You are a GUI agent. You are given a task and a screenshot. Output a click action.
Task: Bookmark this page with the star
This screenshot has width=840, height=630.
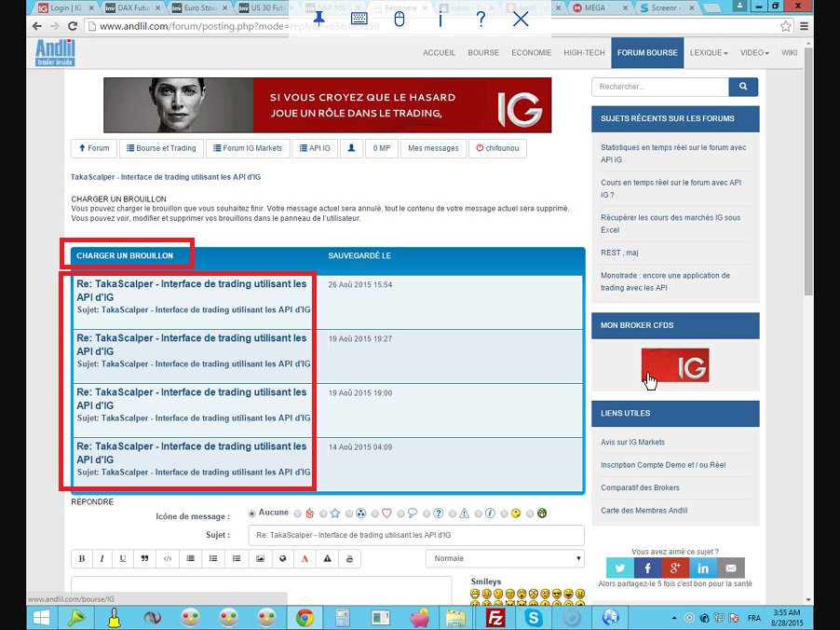(785, 26)
